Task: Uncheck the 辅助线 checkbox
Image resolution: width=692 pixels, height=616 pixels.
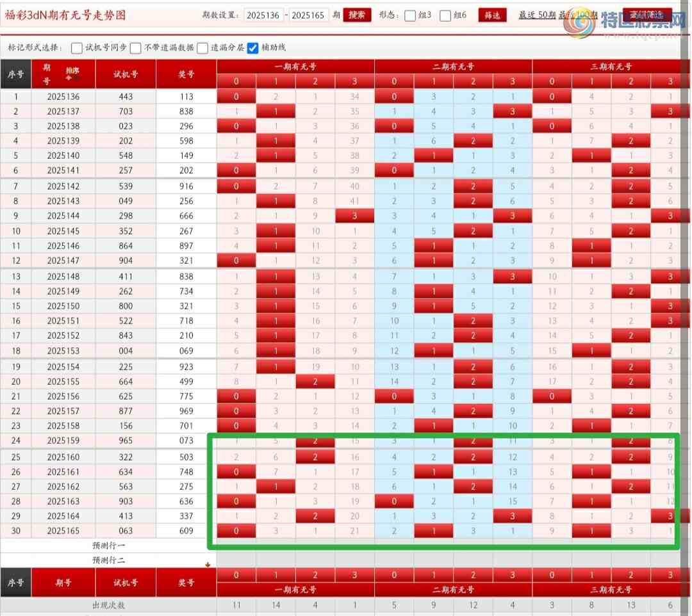Action: 252,48
